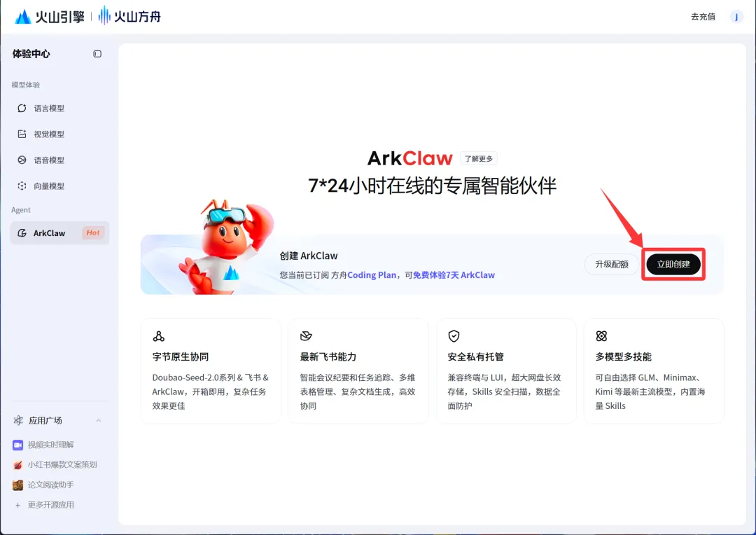Click the 视频实时理解 camera icon

(17, 445)
